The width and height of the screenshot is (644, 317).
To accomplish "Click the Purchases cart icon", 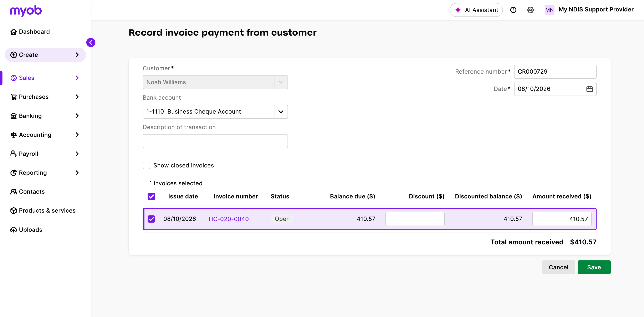I will tap(14, 97).
